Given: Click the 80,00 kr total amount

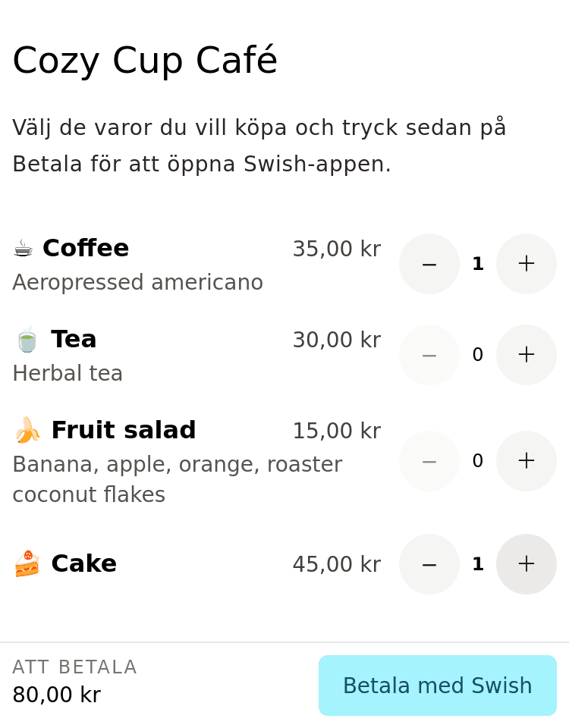Looking at the screenshot, I should [x=56, y=695].
